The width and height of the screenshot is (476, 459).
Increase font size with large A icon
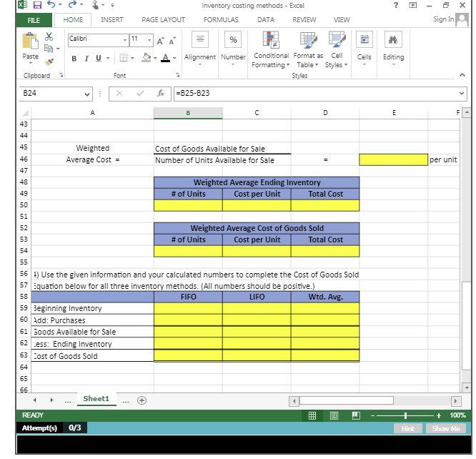(160, 41)
